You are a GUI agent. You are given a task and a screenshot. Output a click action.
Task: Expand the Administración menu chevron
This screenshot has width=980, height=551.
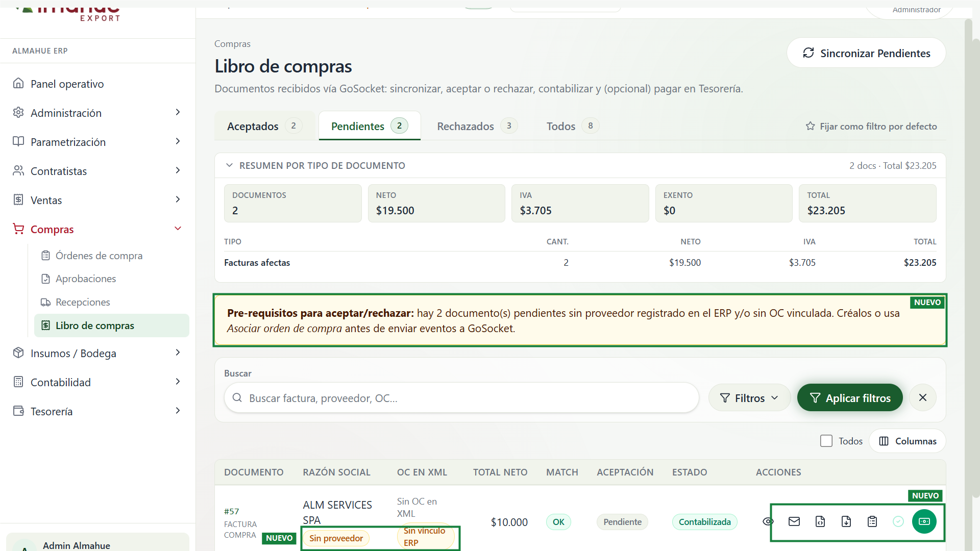pyautogui.click(x=178, y=112)
